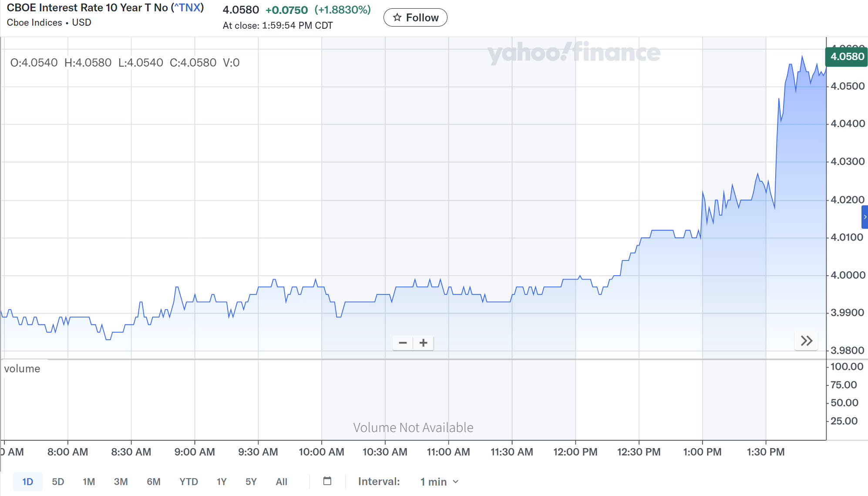This screenshot has height=496, width=868.
Task: Click the double chevron jump-to-latest icon
Action: tap(806, 341)
